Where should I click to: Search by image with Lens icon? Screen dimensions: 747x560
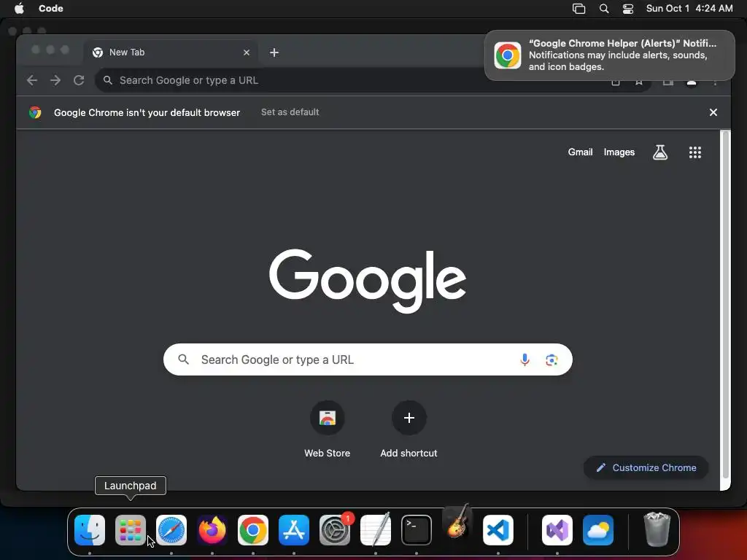551,360
